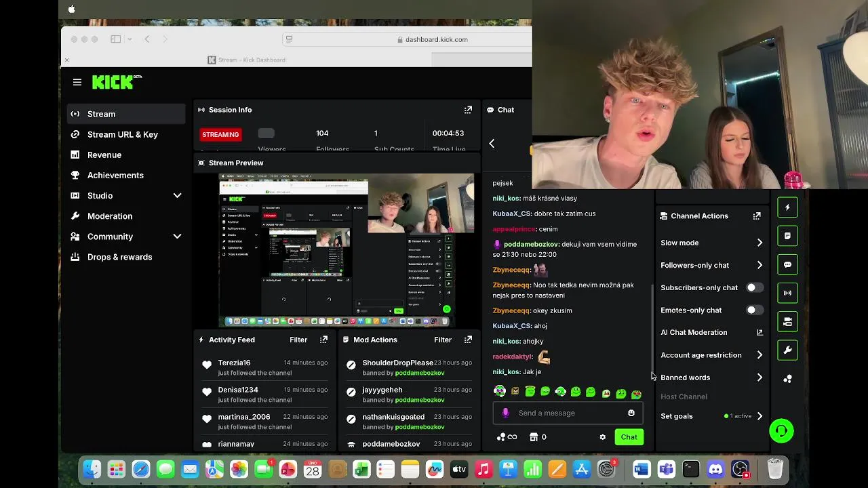Open the hamburger menu beside the Kick logo

coord(77,82)
